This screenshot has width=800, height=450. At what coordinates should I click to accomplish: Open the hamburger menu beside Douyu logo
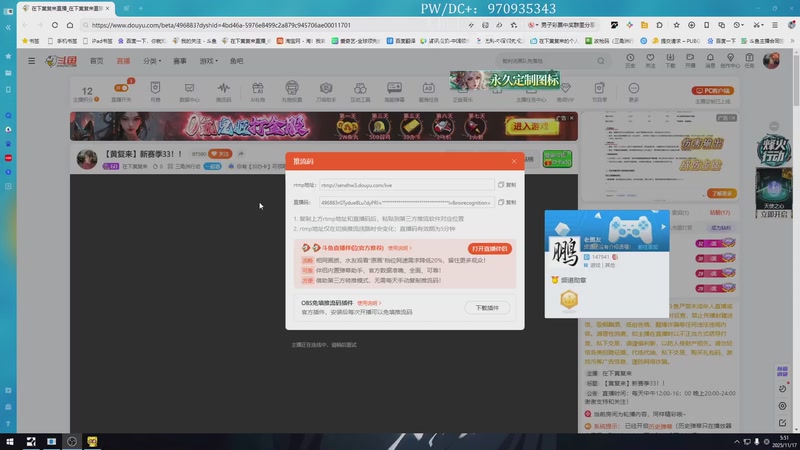point(32,61)
